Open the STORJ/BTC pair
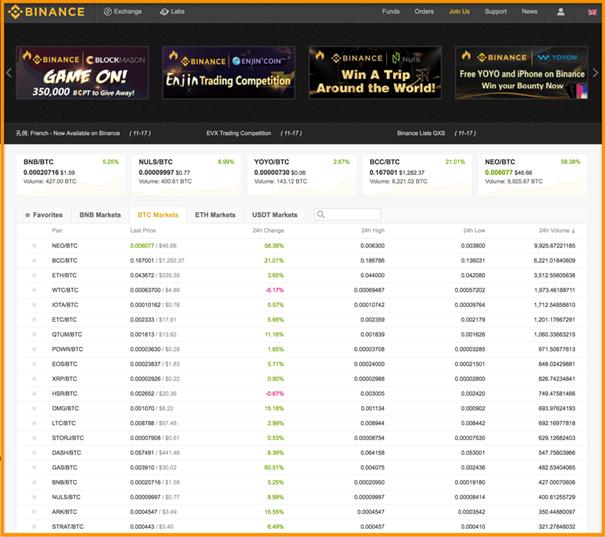Image resolution: width=605 pixels, height=537 pixels. pyautogui.click(x=68, y=438)
